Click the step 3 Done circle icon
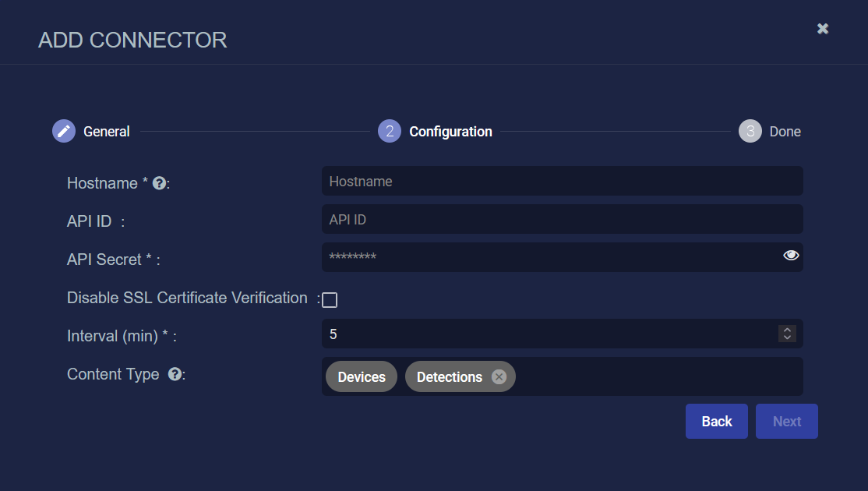Viewport: 868px width, 491px height. [750, 131]
